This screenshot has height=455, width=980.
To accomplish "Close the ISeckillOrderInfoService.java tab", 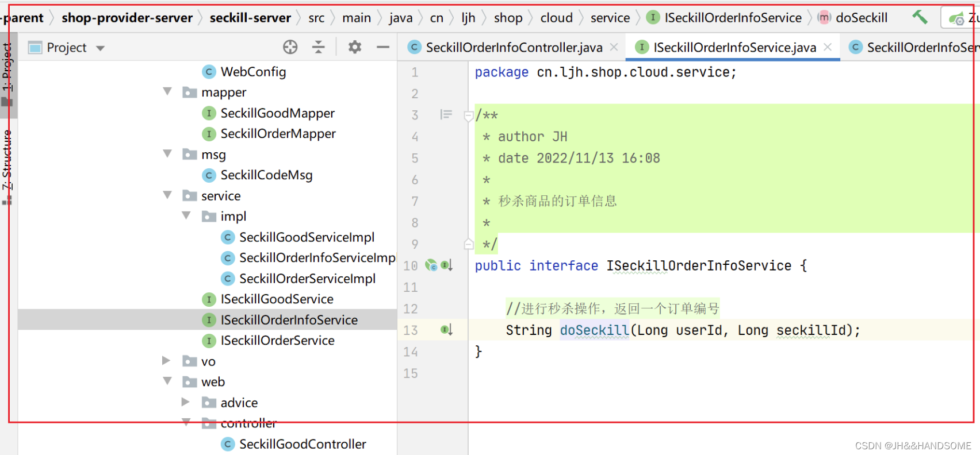I will point(828,47).
